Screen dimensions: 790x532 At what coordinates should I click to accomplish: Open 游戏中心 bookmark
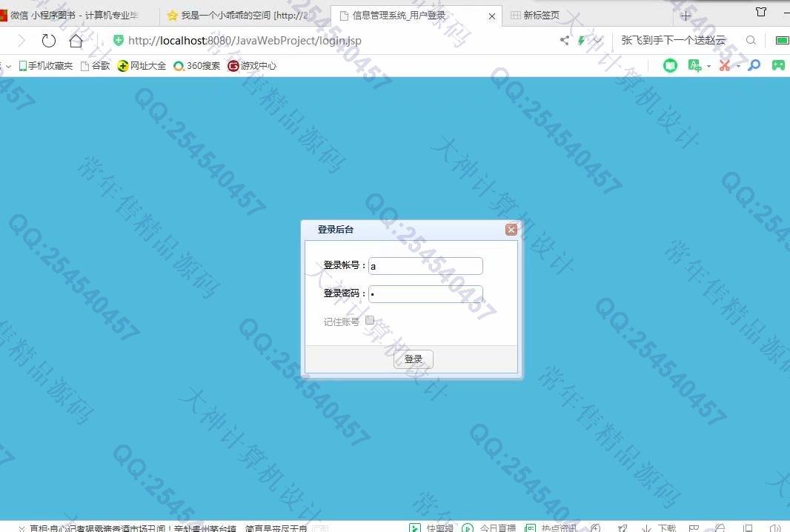252,65
